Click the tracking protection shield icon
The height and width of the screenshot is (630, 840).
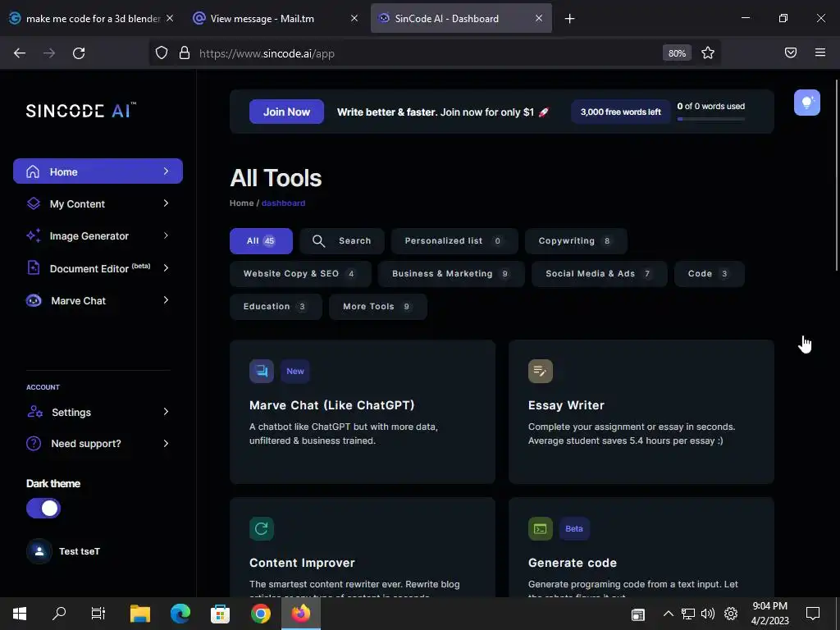click(162, 52)
